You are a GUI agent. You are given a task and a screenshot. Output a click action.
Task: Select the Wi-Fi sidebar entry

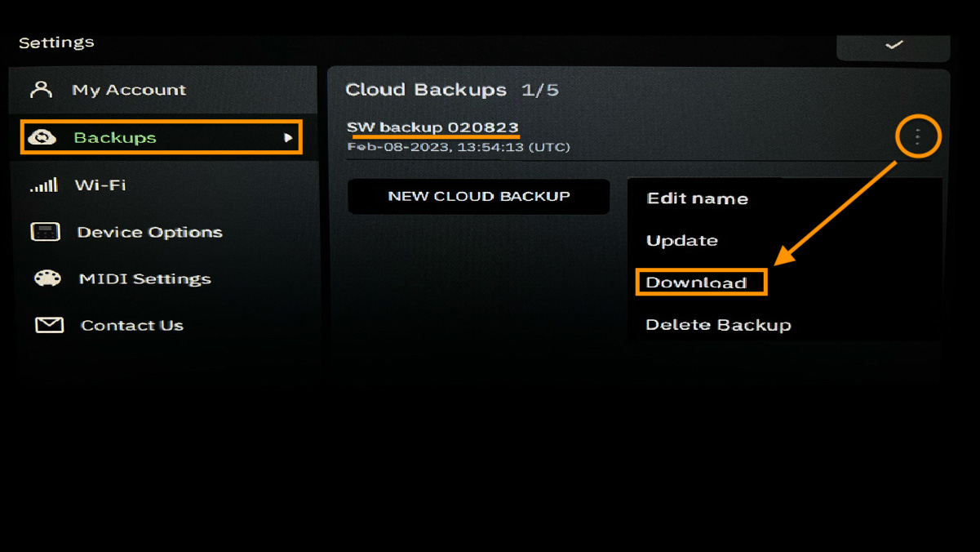[102, 185]
